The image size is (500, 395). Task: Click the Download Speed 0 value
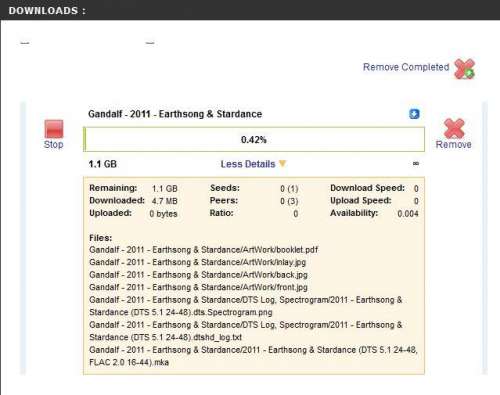416,189
